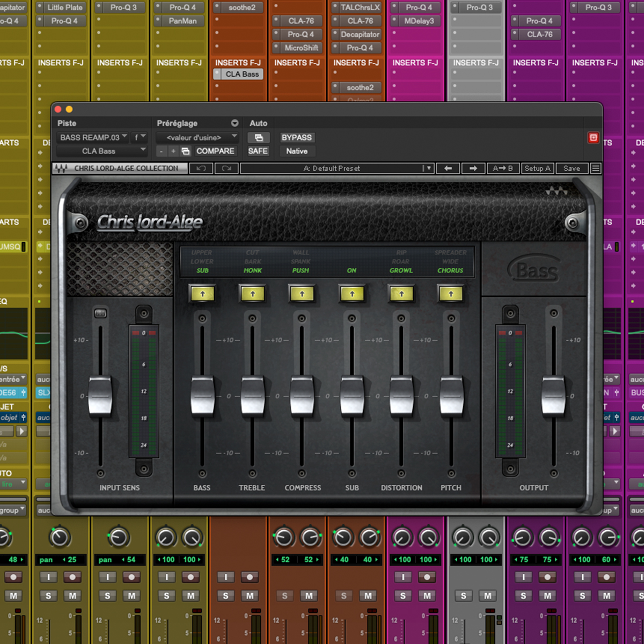Click the copy preset icon beside COMPARE
Screen dimensions: 644x644
186,151
